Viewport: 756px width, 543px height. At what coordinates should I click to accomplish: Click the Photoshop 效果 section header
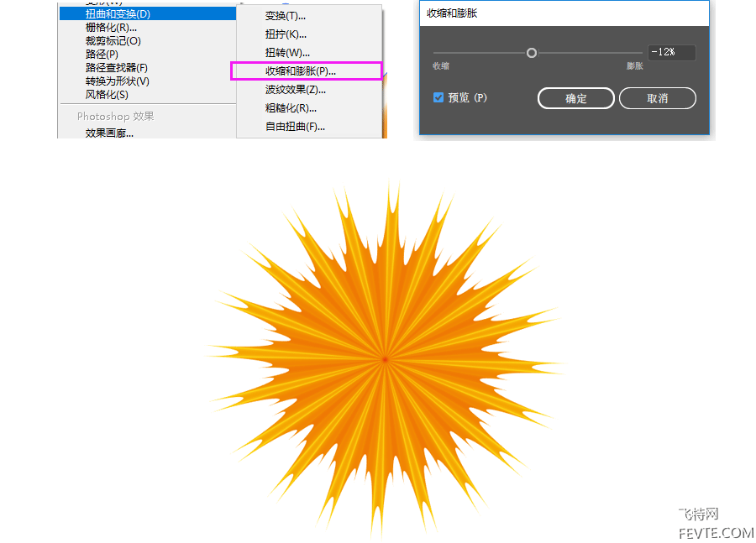(115, 116)
